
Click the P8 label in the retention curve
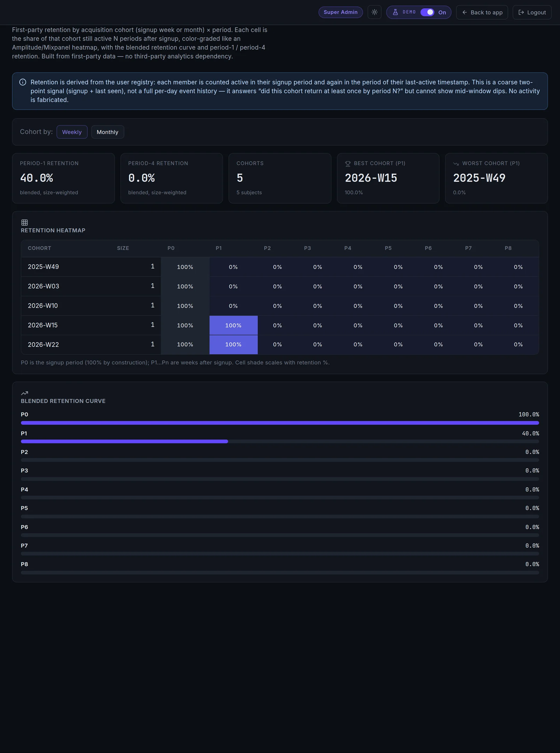point(24,564)
